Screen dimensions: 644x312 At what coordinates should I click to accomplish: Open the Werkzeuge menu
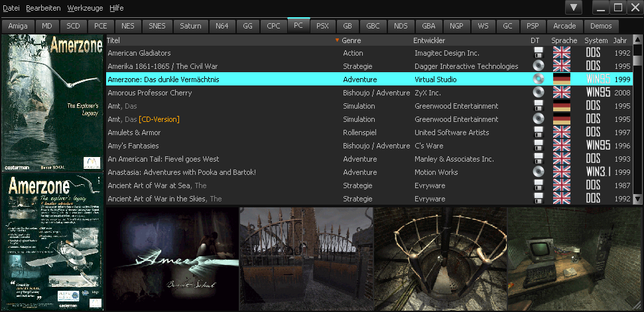pos(85,8)
